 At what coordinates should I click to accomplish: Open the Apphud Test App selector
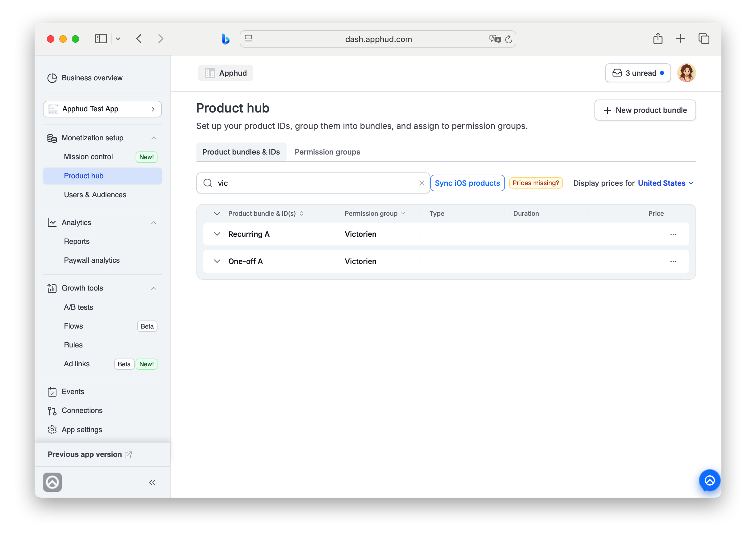pos(102,109)
